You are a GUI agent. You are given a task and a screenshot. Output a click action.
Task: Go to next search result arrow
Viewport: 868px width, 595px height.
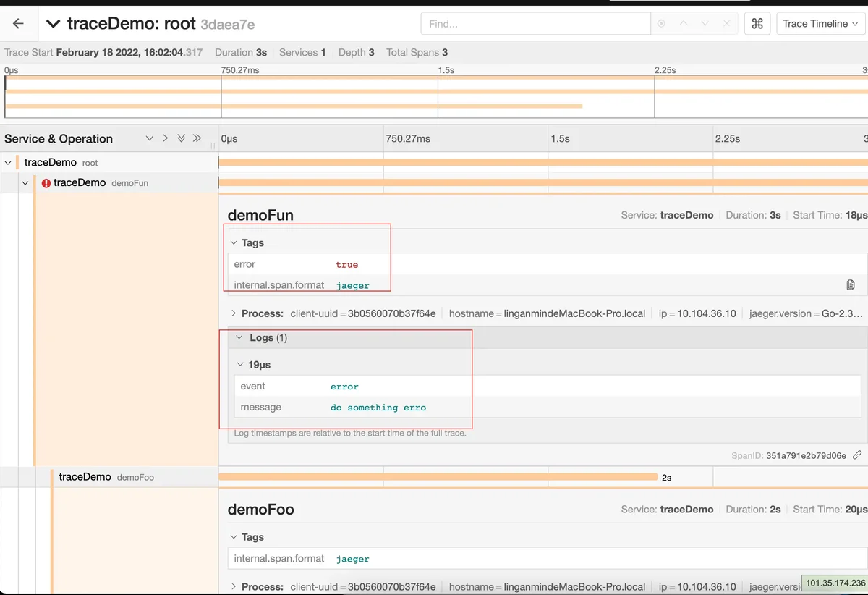[705, 24]
